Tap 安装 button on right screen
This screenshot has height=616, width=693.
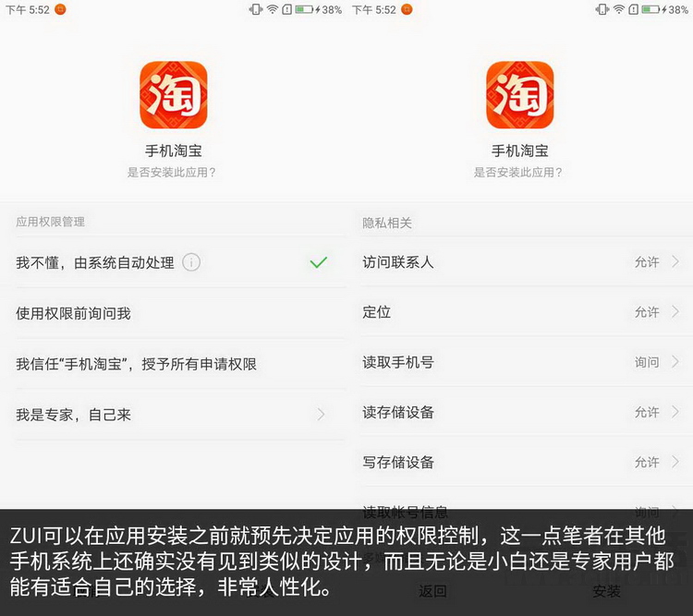[606, 591]
